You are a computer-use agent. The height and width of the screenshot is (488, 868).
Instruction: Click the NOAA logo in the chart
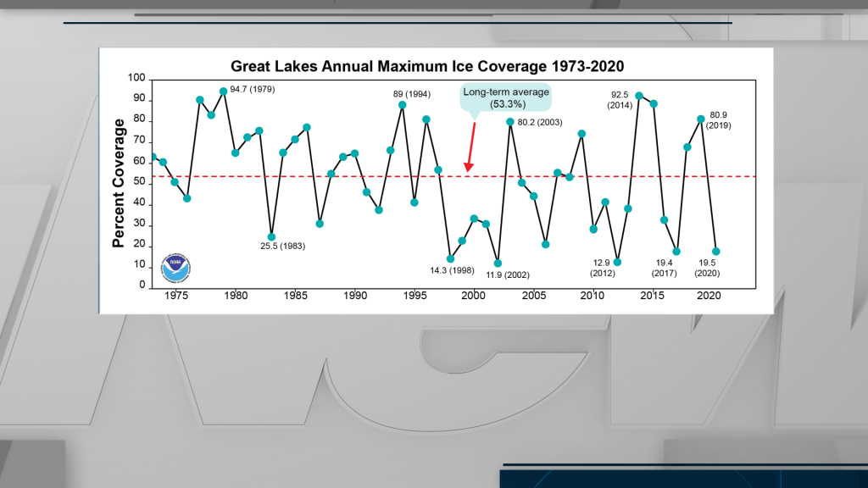177,267
